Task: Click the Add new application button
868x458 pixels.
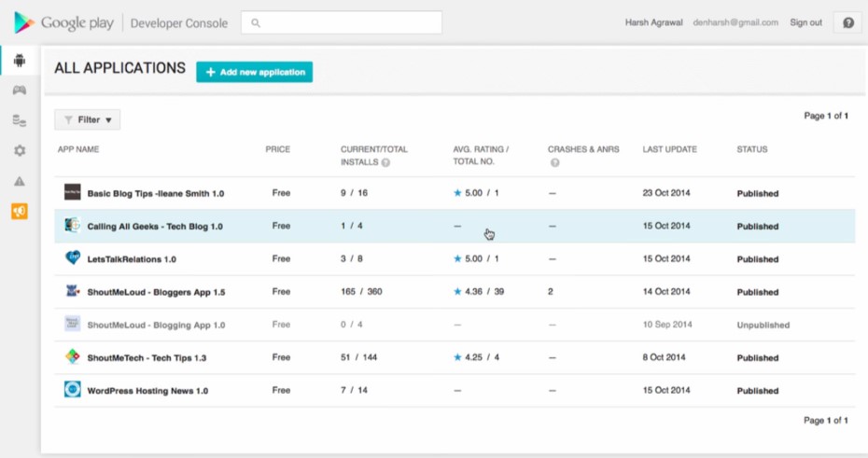Action: coord(255,72)
